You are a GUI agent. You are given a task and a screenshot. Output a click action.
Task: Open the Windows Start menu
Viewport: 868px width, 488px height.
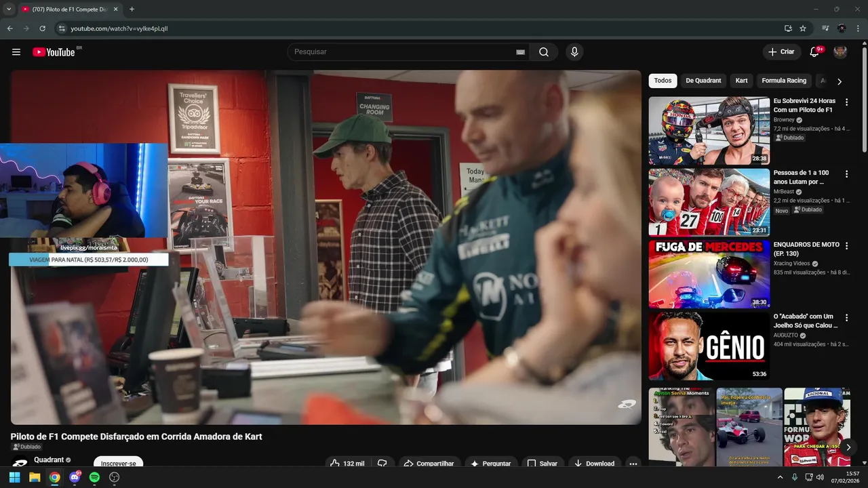pos(14,477)
